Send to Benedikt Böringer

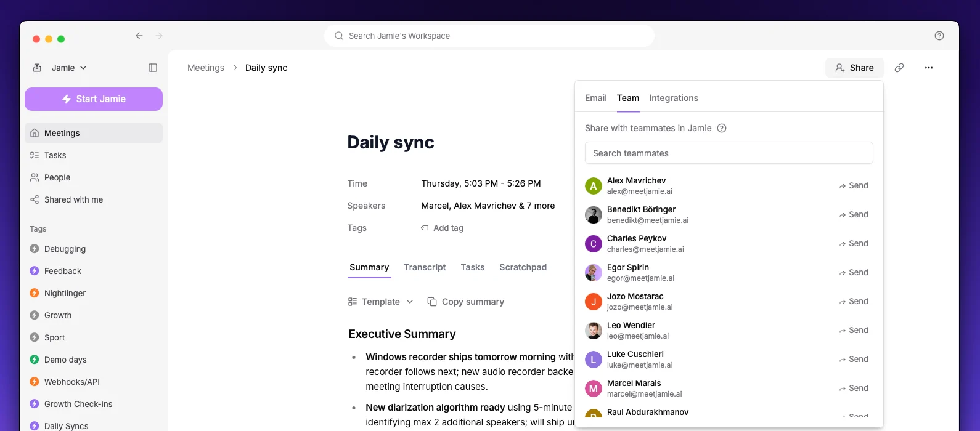[x=854, y=215]
